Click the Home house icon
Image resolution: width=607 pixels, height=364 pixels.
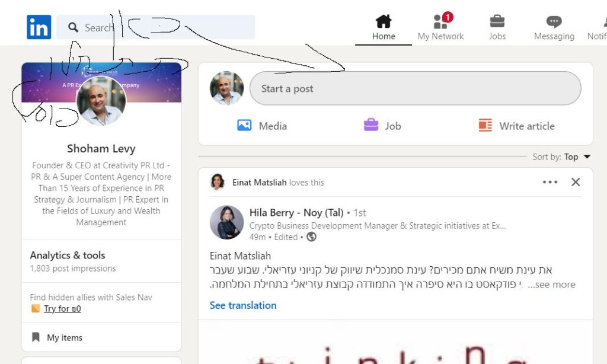(x=384, y=21)
